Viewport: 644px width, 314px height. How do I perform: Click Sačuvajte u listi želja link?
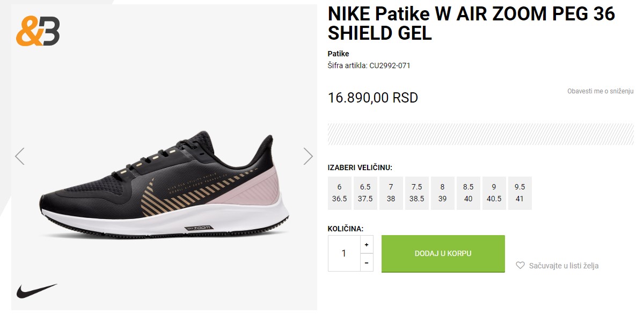coord(563,266)
